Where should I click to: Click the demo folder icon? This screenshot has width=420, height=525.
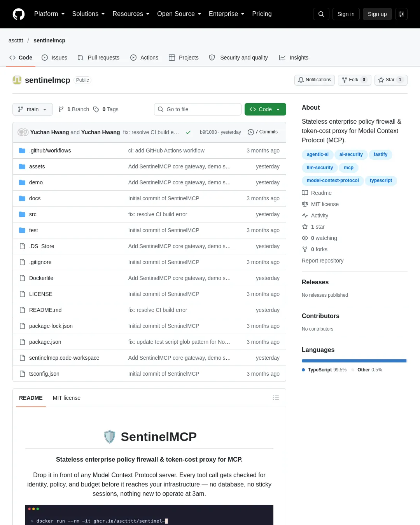pos(22,182)
